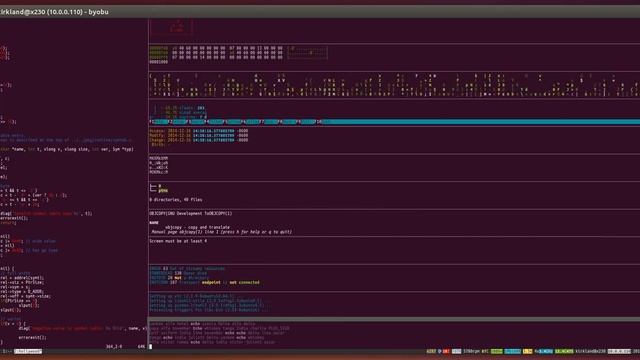Click the 'not connected' text in error list
This screenshot has width=640, height=360.
(244, 282)
